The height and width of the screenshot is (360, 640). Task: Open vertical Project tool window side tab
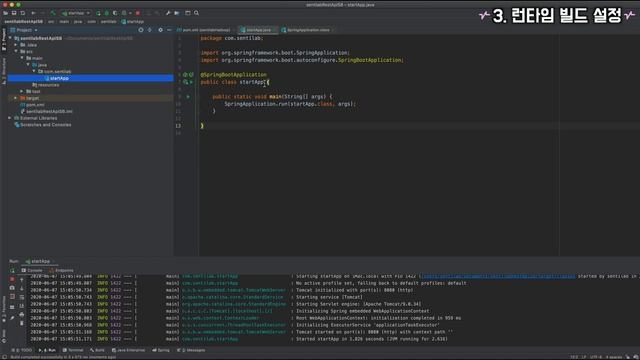[4, 39]
